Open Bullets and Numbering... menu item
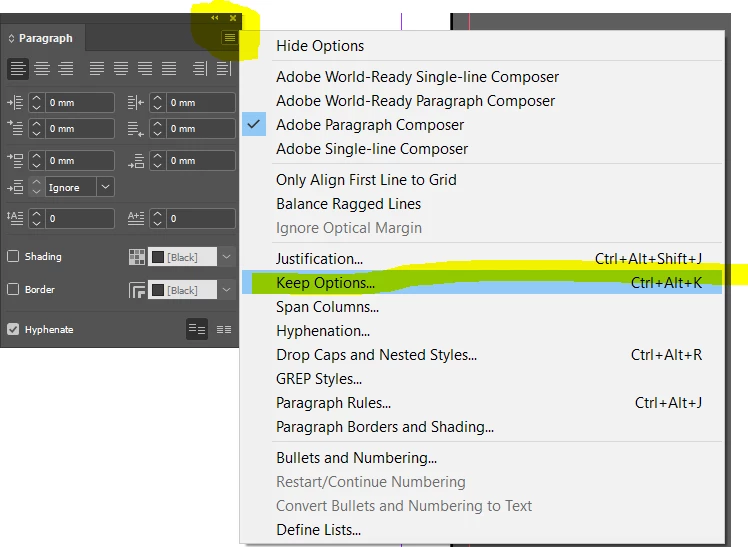This screenshot has width=748, height=547. [356, 458]
